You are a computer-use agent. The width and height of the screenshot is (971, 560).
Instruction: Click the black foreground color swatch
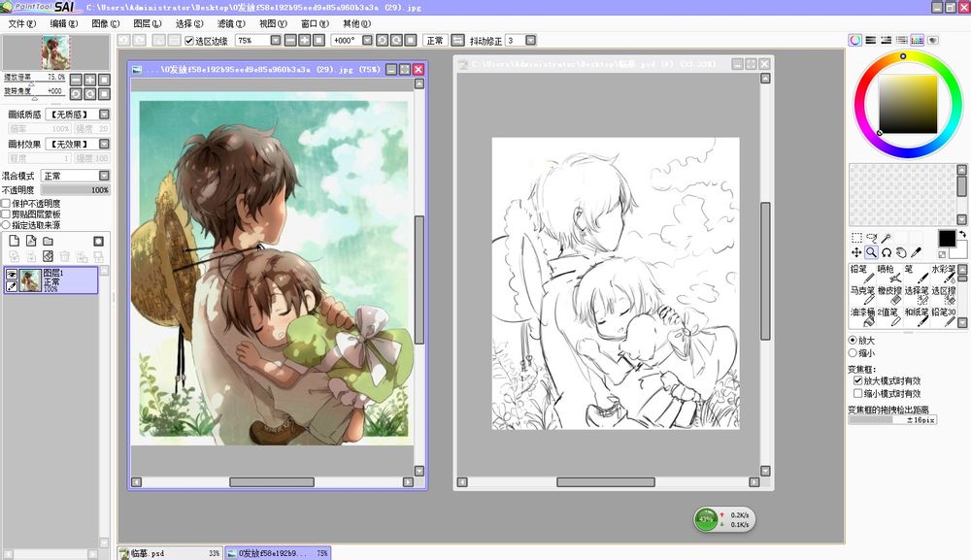(x=947, y=238)
